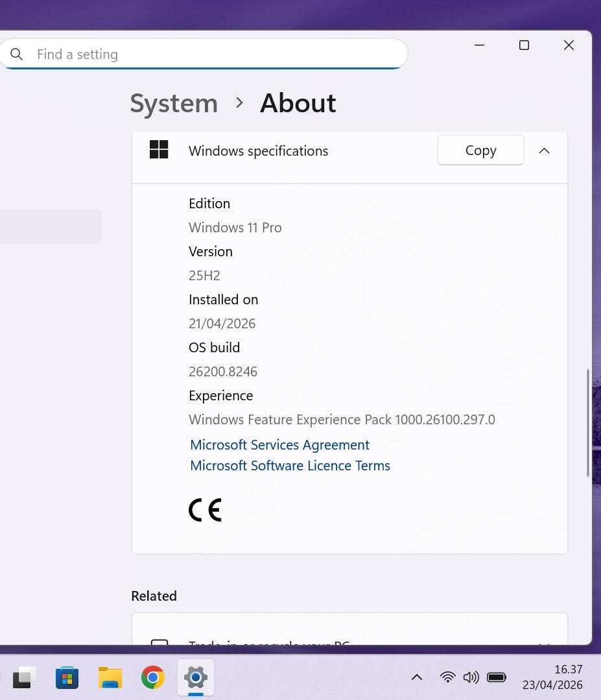Go back to System breadcrumb

click(x=174, y=104)
